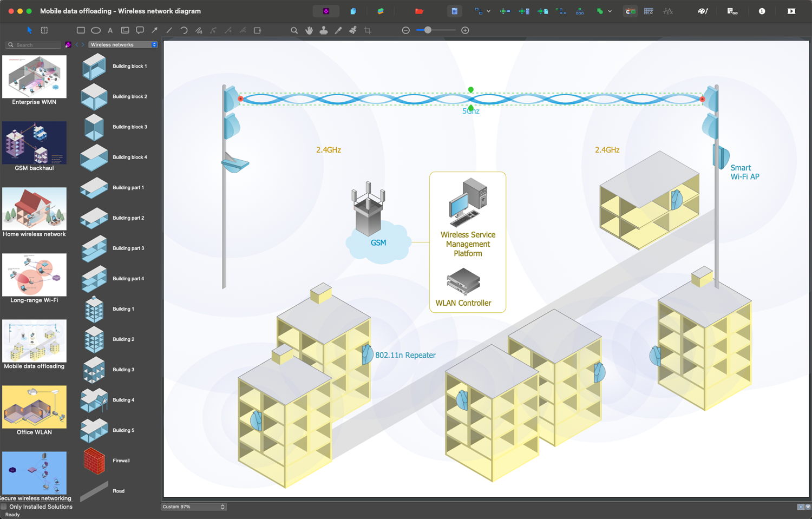This screenshot has height=519, width=812.
Task: Open the Wireless networks library dropdown
Action: (x=123, y=45)
